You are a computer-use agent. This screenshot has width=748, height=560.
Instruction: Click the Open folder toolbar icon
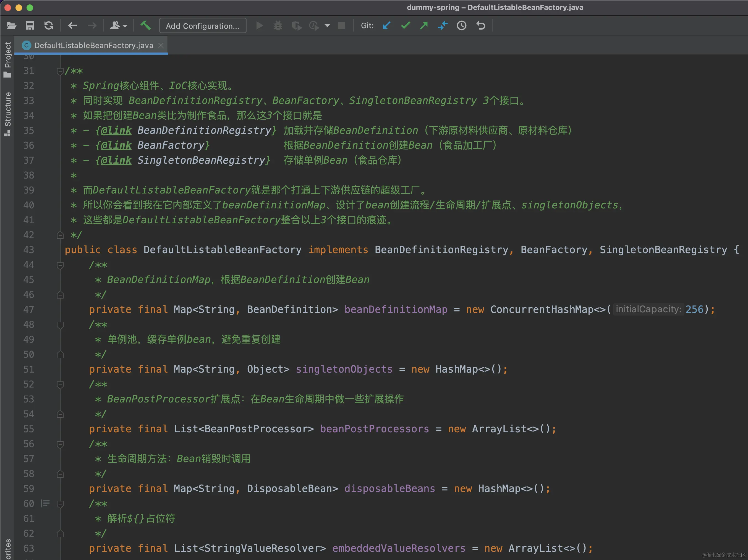click(x=11, y=26)
